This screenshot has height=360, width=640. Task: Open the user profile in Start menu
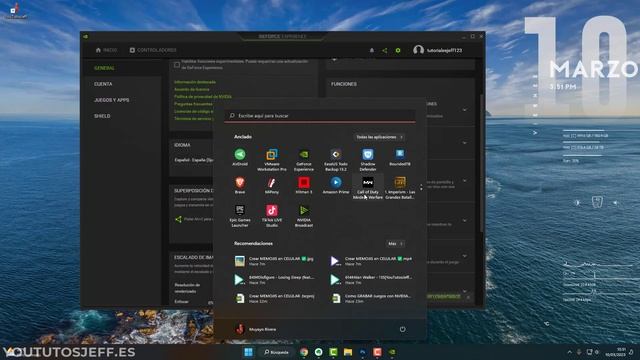(x=256, y=329)
